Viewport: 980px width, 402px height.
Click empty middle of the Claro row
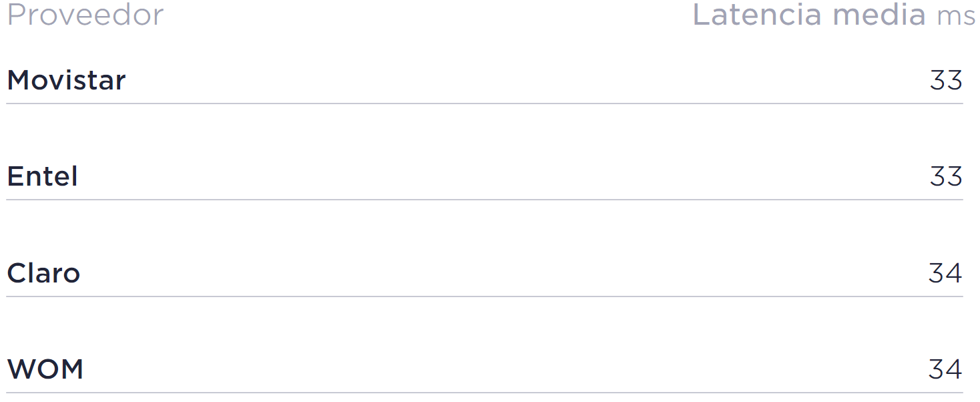(x=485, y=273)
